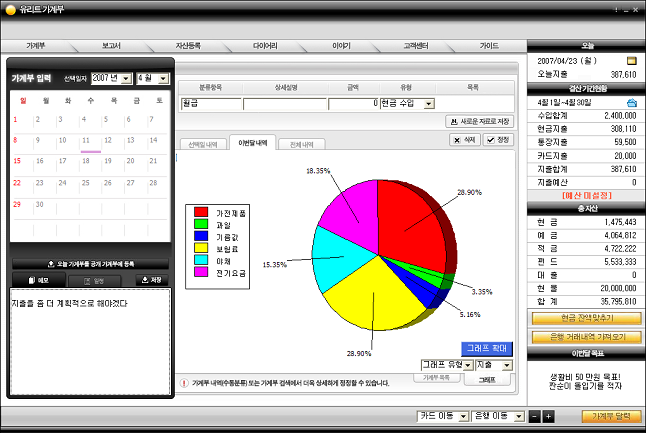The image size is (646, 433).
Task: Click the orange app logo in title bar
Action: click(11, 9)
